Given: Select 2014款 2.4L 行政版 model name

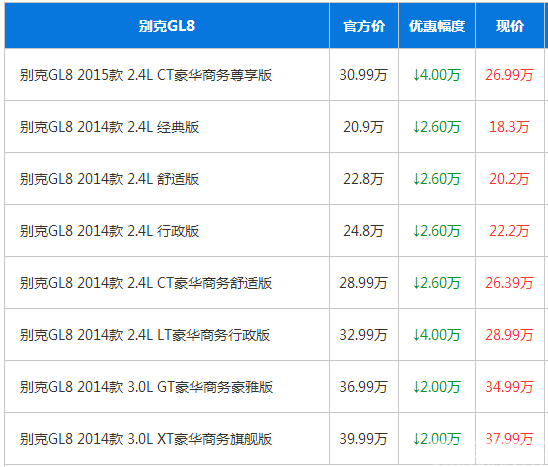Looking at the screenshot, I should click(x=109, y=231).
